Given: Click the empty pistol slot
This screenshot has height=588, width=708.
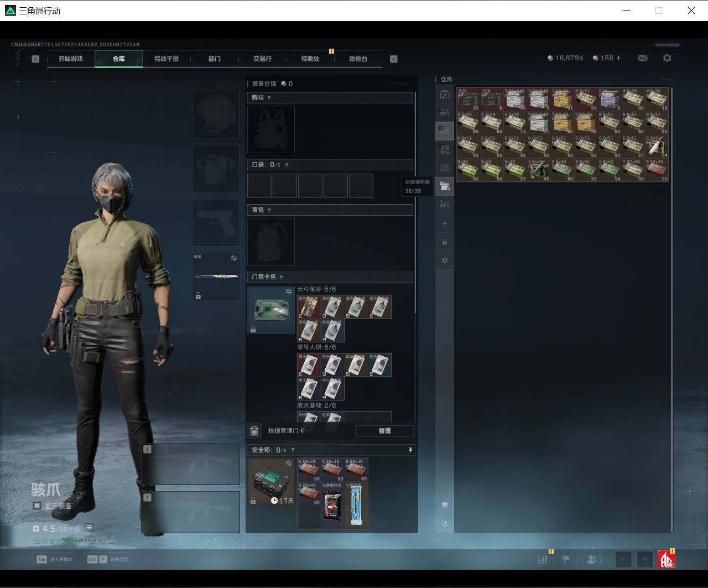Looking at the screenshot, I should click(x=216, y=223).
